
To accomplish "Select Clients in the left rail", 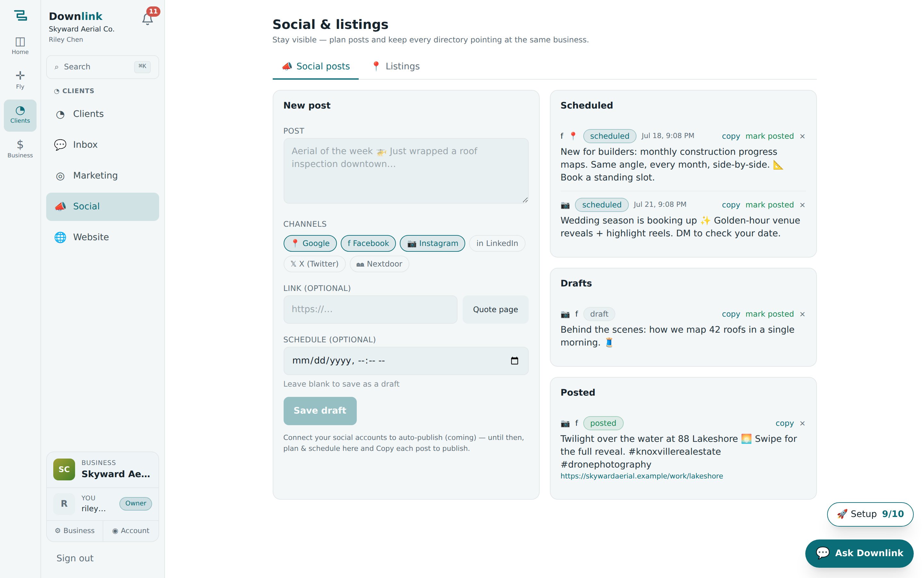I will (20, 115).
